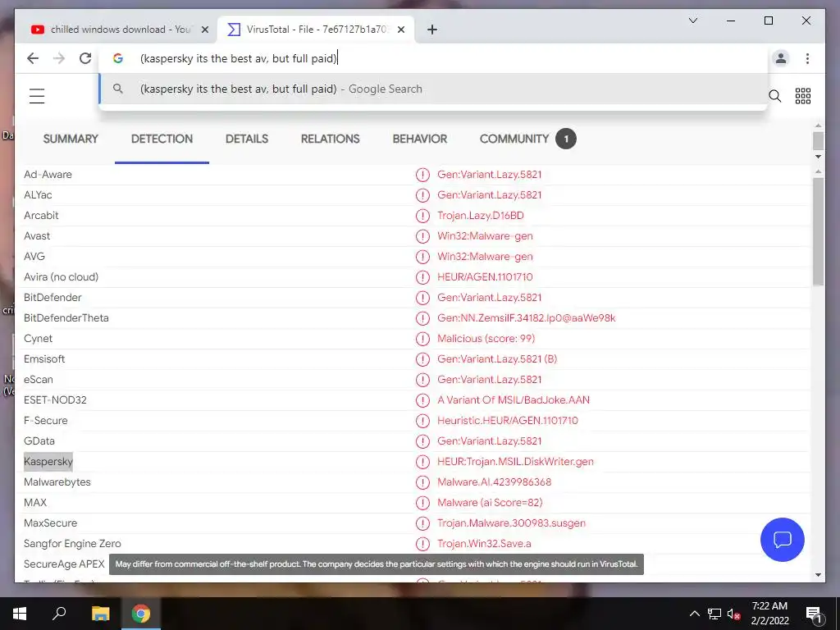Open the COMMUNITY tab
This screenshot has width=840, height=630.
point(527,139)
